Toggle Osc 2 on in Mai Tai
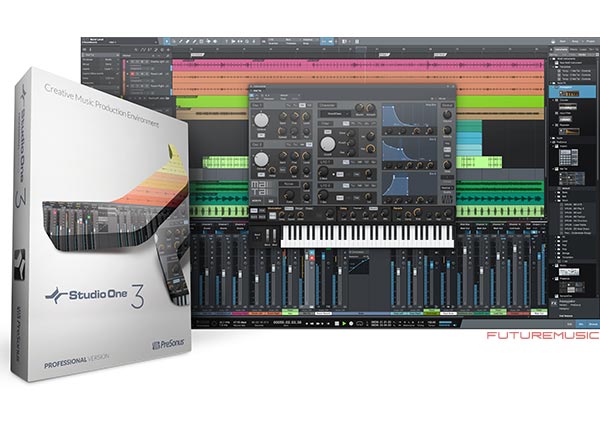The image size is (600, 430). click(x=257, y=145)
